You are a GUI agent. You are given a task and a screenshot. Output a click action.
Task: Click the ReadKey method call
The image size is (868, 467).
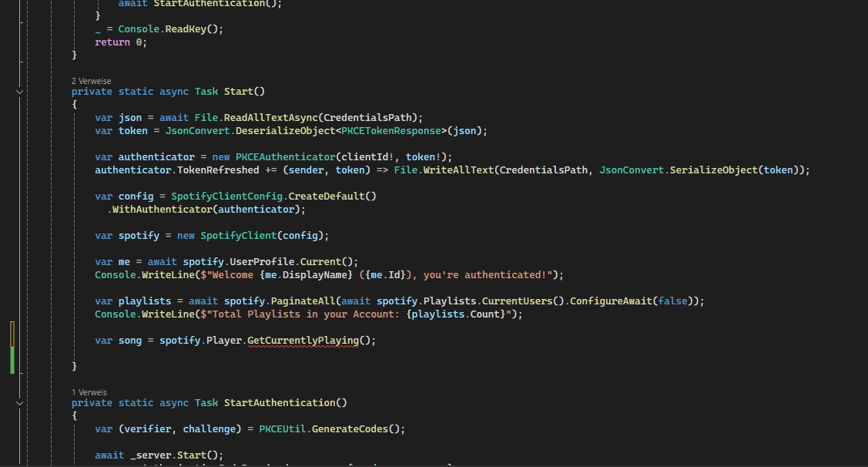(186, 29)
